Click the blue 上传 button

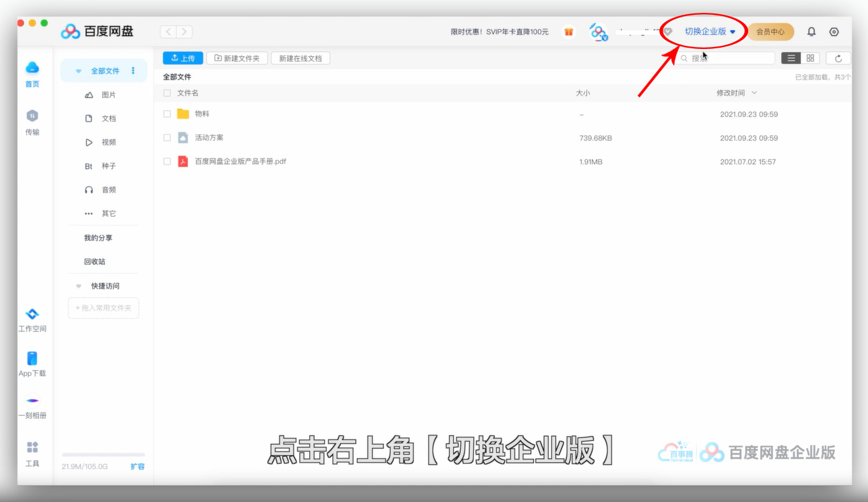tap(183, 58)
